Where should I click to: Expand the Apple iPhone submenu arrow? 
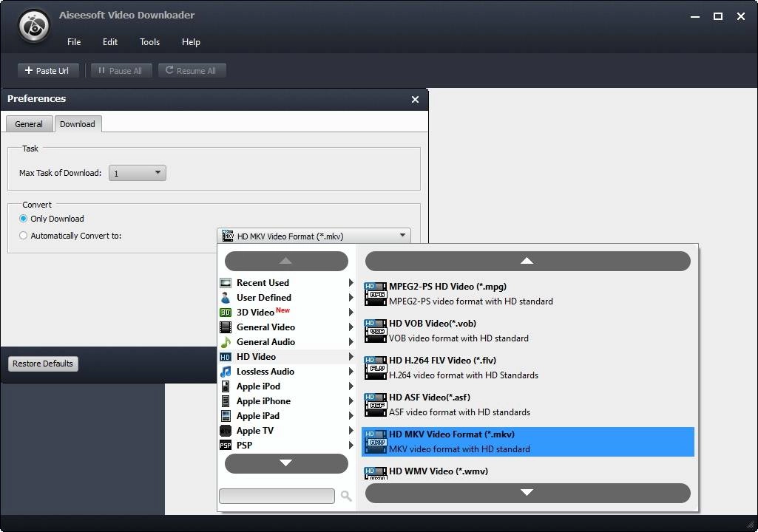pyautogui.click(x=351, y=401)
